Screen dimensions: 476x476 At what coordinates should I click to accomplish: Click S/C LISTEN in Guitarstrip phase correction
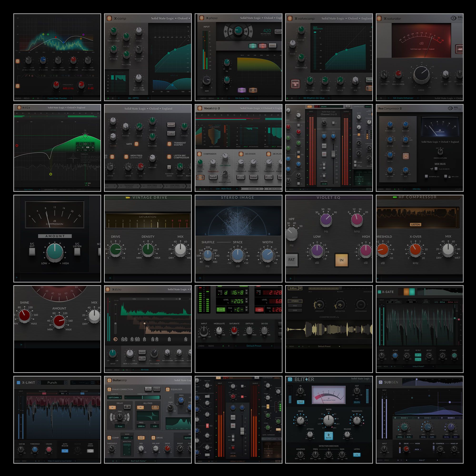point(148,389)
